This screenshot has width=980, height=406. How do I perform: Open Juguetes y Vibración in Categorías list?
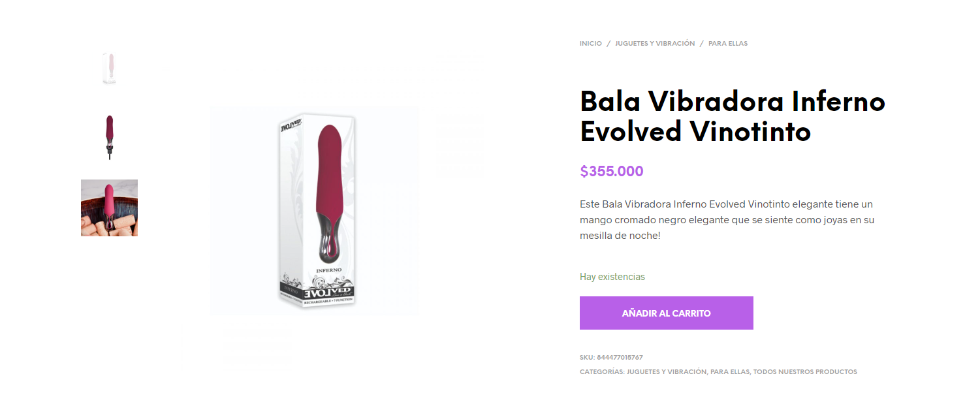667,372
